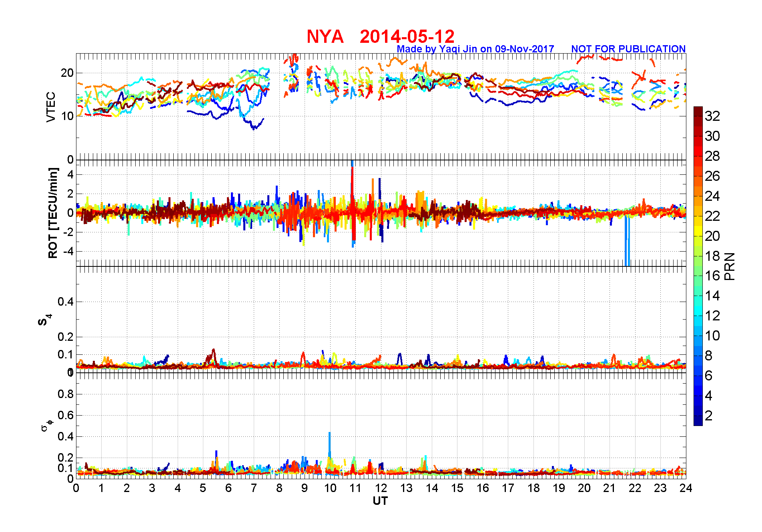Click the dark blue bottom of the PRN colorbar
This screenshot has height=532, width=762.
coord(698,421)
